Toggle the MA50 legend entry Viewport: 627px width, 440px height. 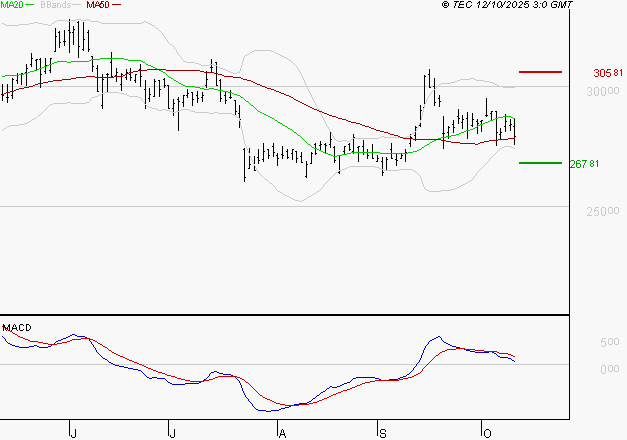pos(97,6)
